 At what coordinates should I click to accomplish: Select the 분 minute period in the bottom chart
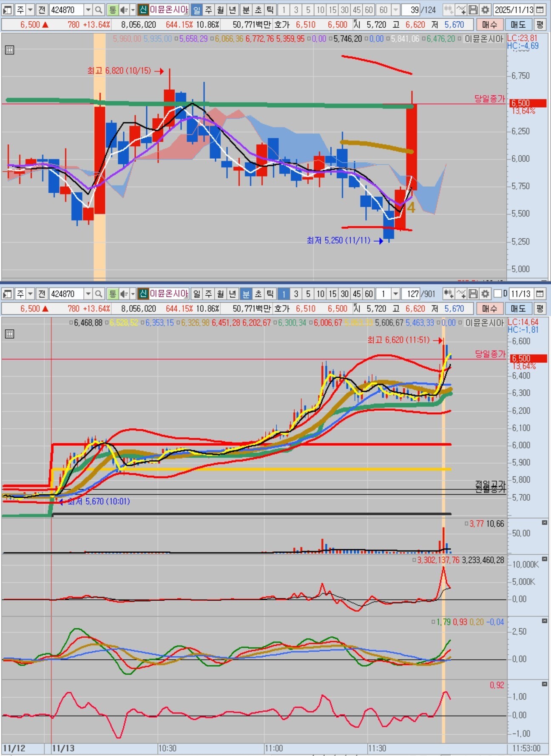(246, 294)
